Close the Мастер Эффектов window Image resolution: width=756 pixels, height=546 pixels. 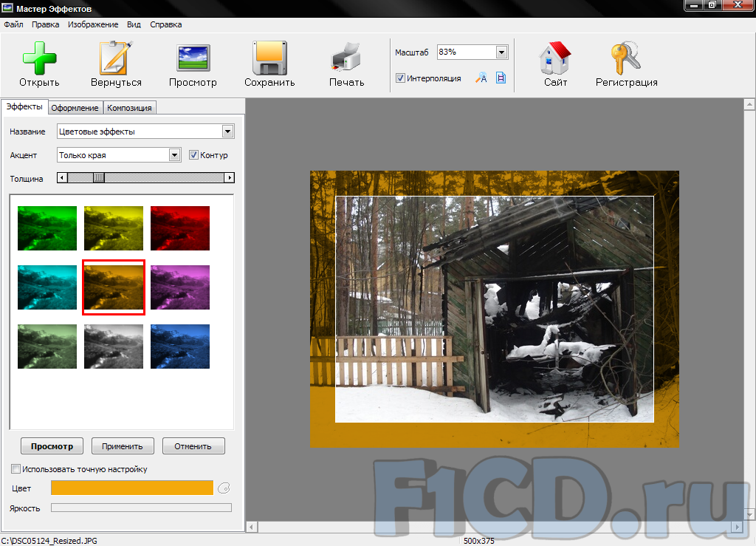(x=738, y=5)
